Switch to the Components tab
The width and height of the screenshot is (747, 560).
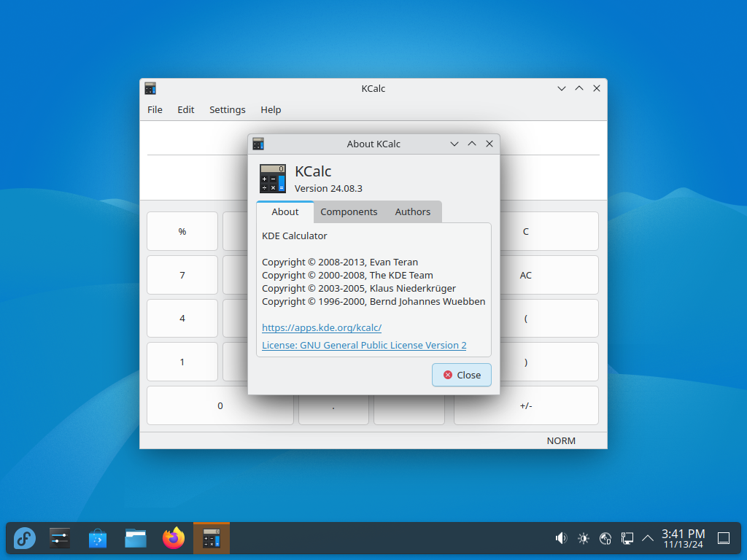(x=349, y=212)
